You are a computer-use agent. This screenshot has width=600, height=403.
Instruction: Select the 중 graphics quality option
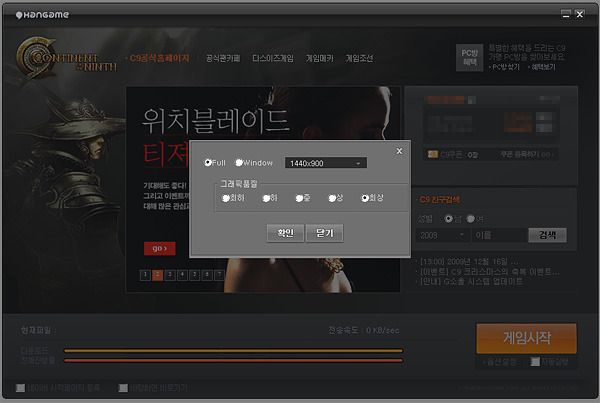pos(299,198)
